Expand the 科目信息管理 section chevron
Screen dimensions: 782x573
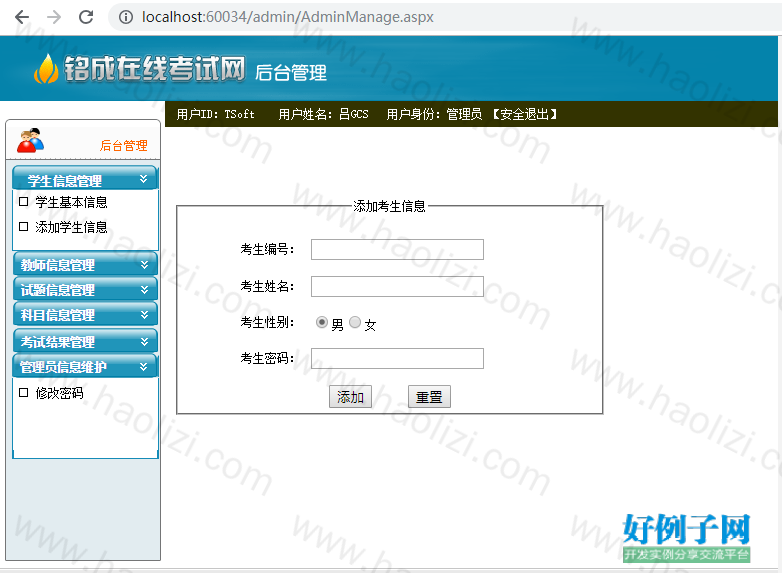[145, 315]
